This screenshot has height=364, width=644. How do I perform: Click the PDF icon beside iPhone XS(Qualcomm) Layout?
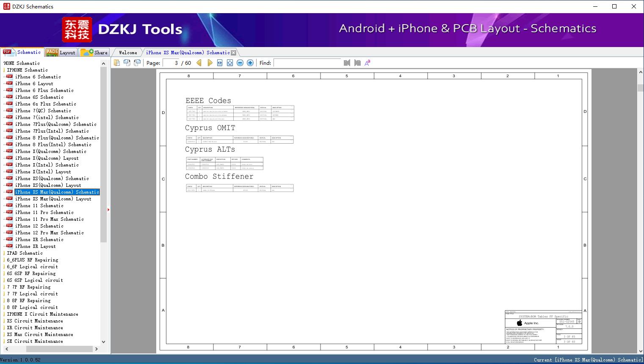pyautogui.click(x=9, y=185)
